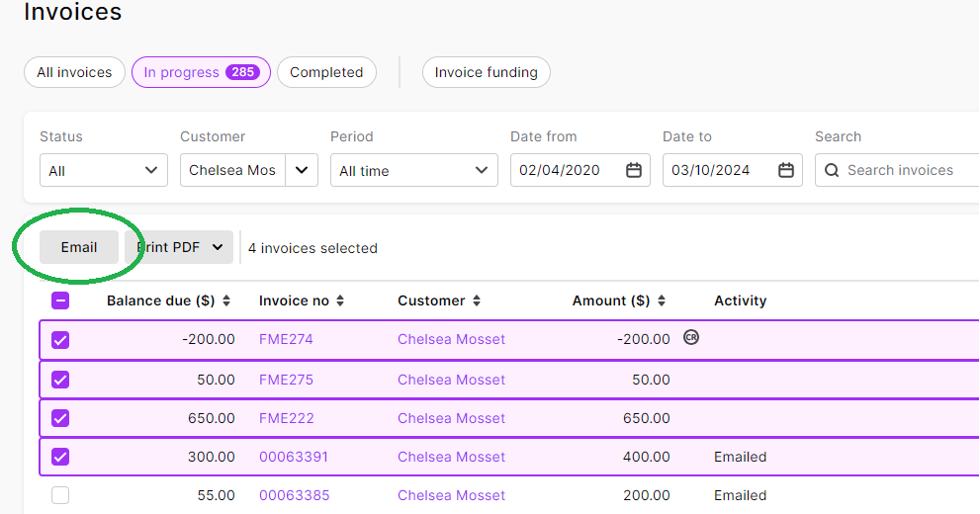Sort by Customer column arrows
The height and width of the screenshot is (514, 980).
(x=477, y=300)
